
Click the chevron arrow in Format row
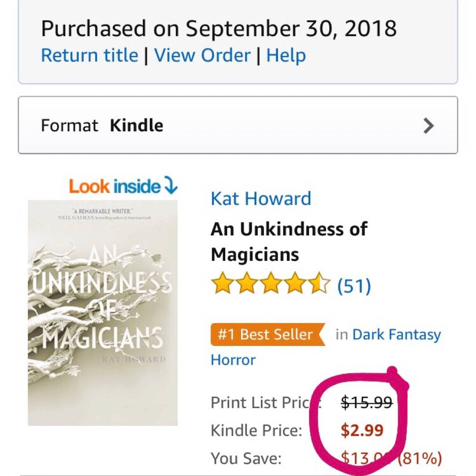pos(428,126)
